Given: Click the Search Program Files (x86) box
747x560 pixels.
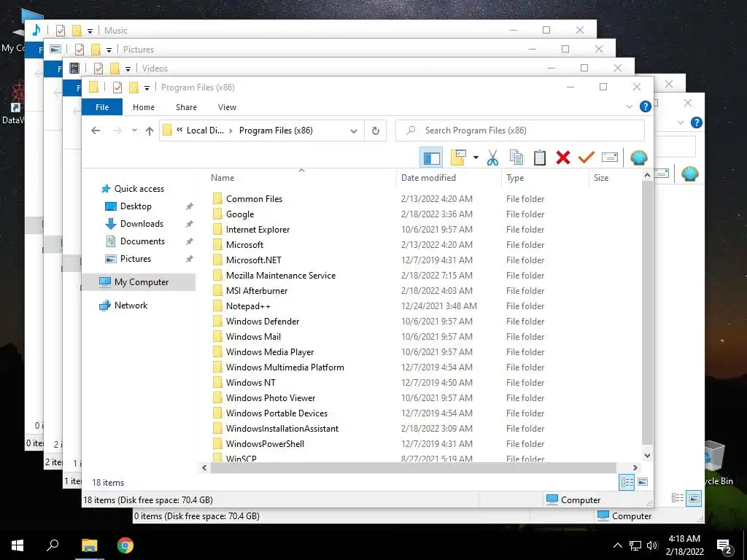Looking at the screenshot, I should pos(519,131).
